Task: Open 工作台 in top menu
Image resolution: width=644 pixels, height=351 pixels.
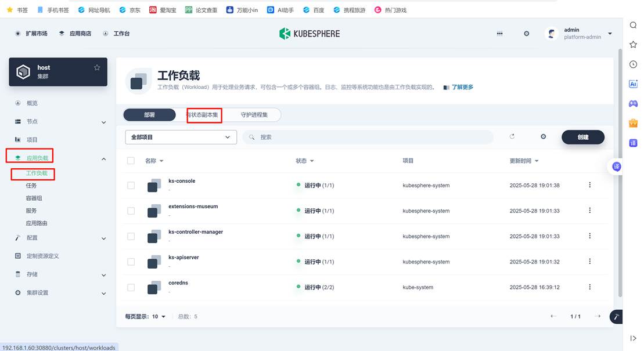Action: coord(117,34)
